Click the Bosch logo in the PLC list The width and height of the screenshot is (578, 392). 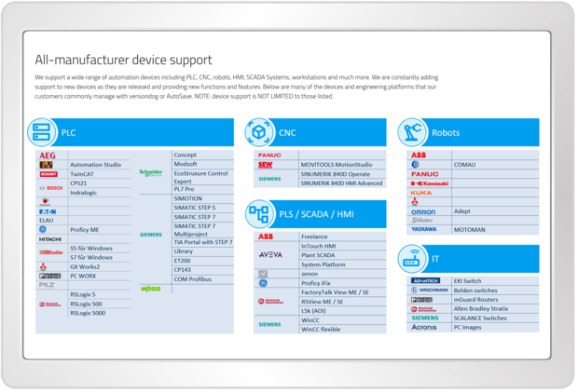coord(51,188)
